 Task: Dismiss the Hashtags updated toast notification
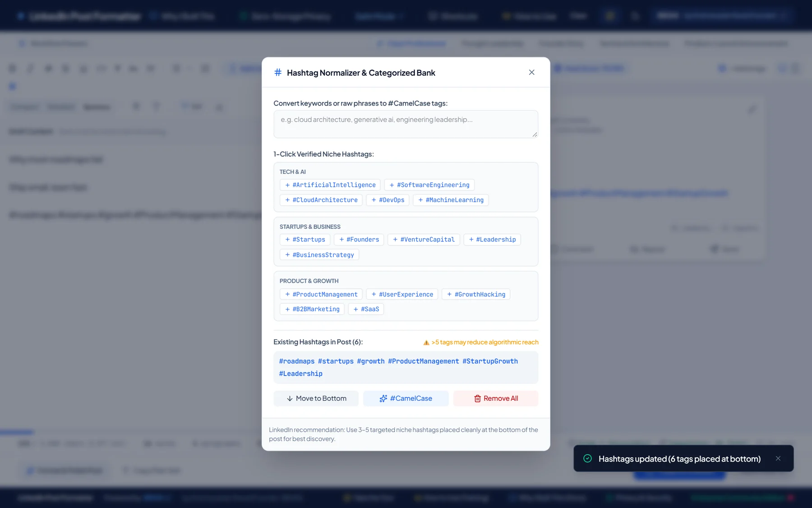[778, 458]
